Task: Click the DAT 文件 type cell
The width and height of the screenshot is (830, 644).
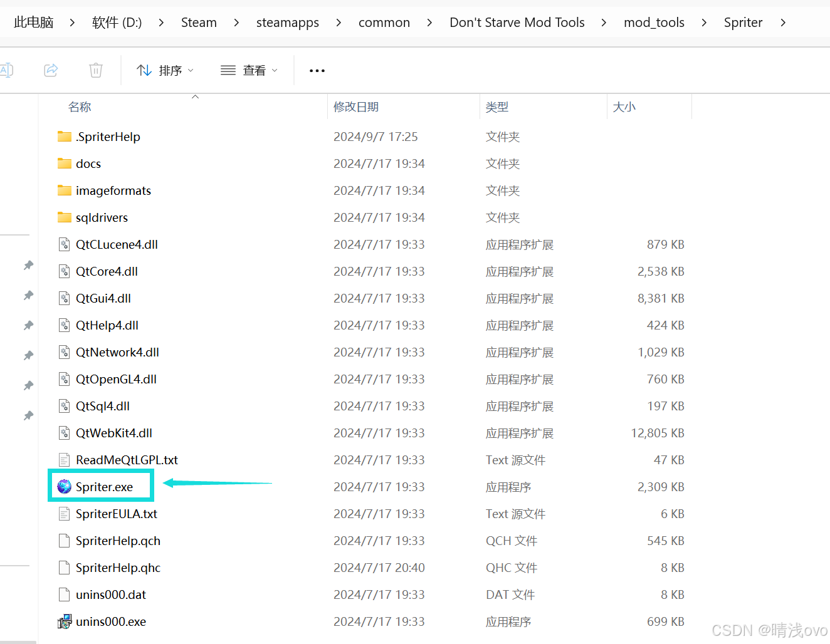Action: [x=510, y=595]
